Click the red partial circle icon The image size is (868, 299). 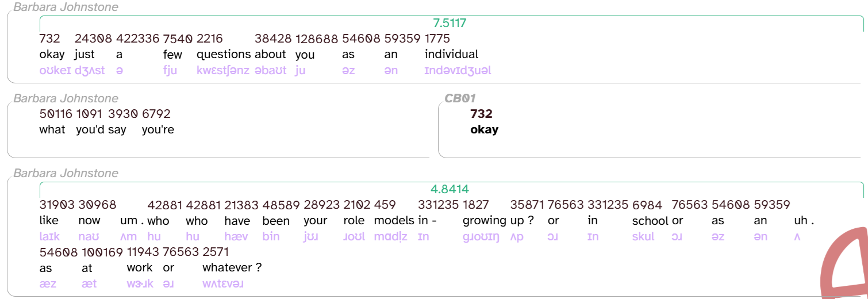(x=844, y=264)
